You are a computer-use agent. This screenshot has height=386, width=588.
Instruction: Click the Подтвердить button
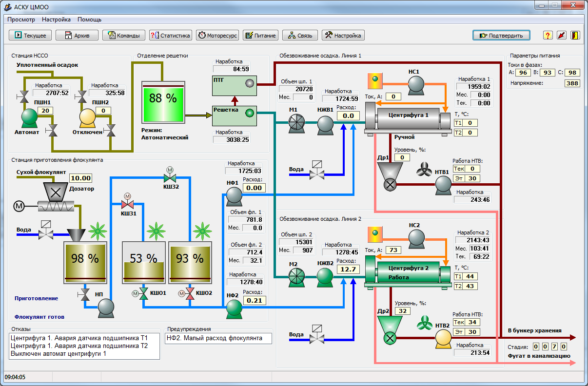[x=502, y=35]
